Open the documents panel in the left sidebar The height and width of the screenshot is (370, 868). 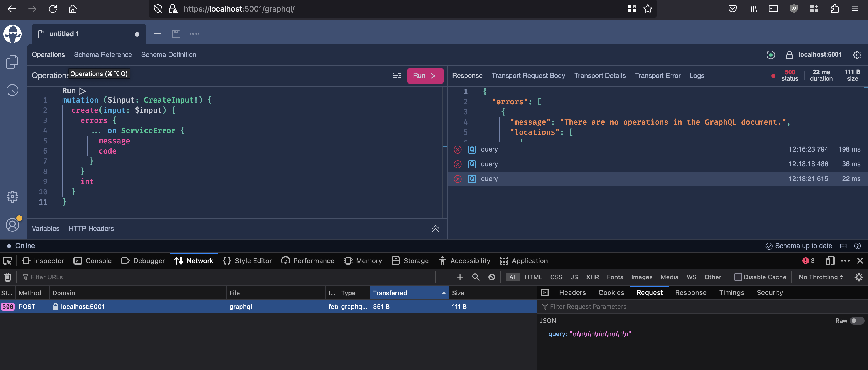(12, 61)
